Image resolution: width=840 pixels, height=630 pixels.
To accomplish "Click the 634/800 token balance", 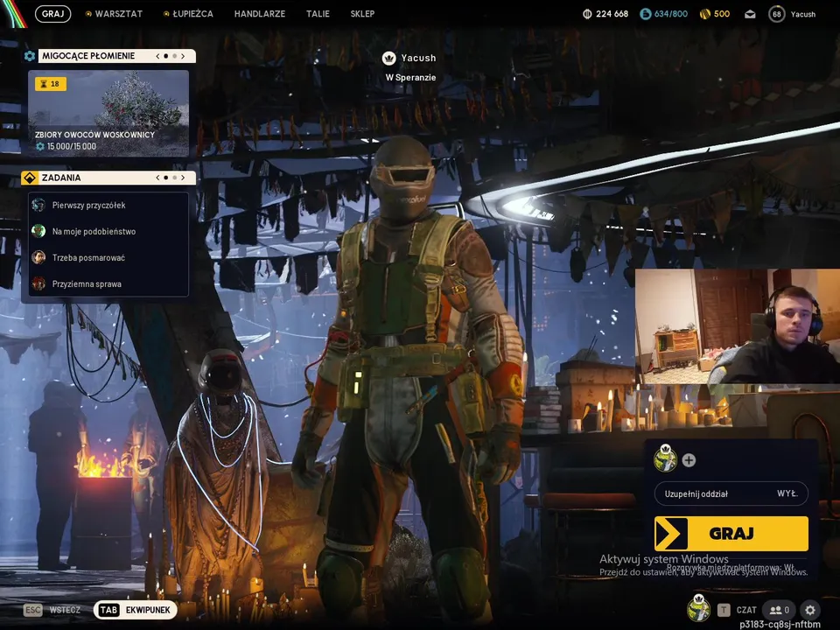I will (x=671, y=14).
